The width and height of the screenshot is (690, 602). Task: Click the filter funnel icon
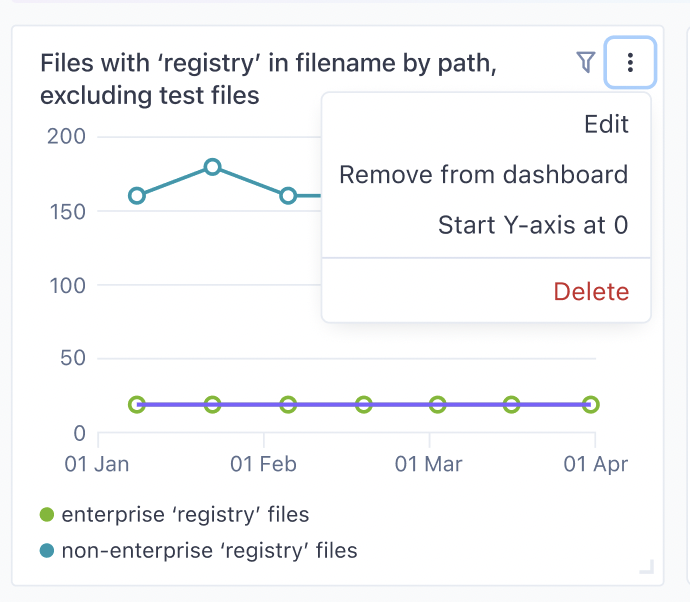586,63
